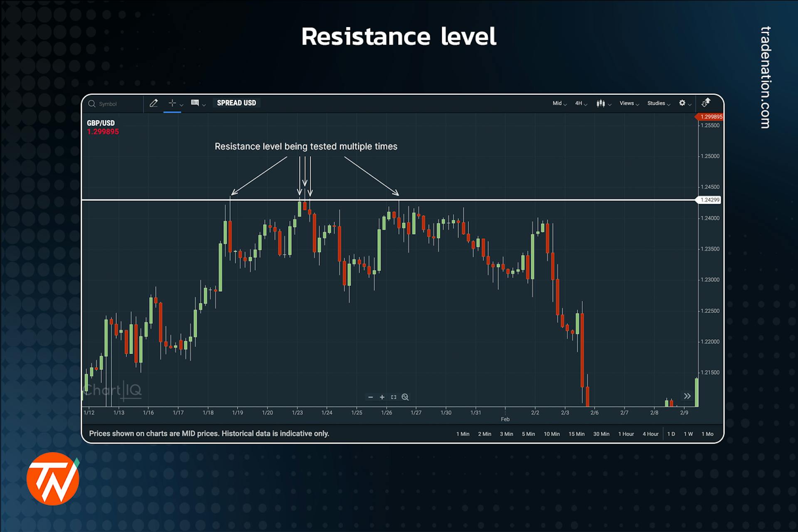Click the 1 Hour interval button

point(626,433)
